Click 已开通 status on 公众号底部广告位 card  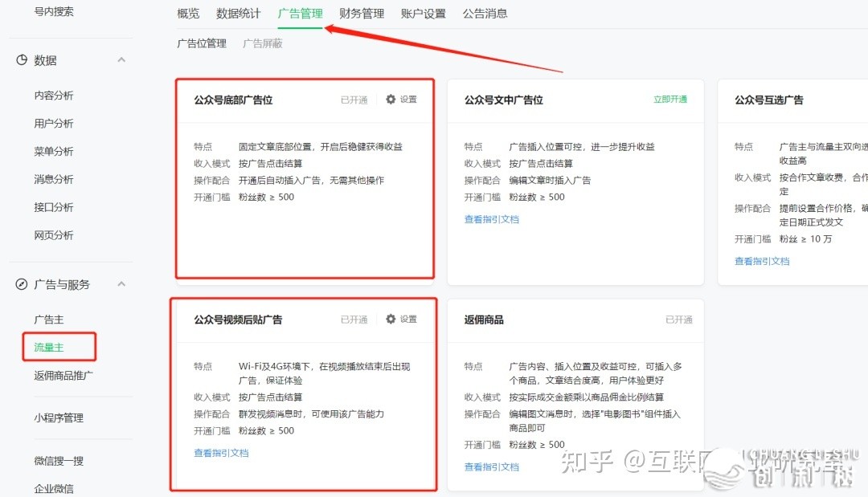[354, 100]
